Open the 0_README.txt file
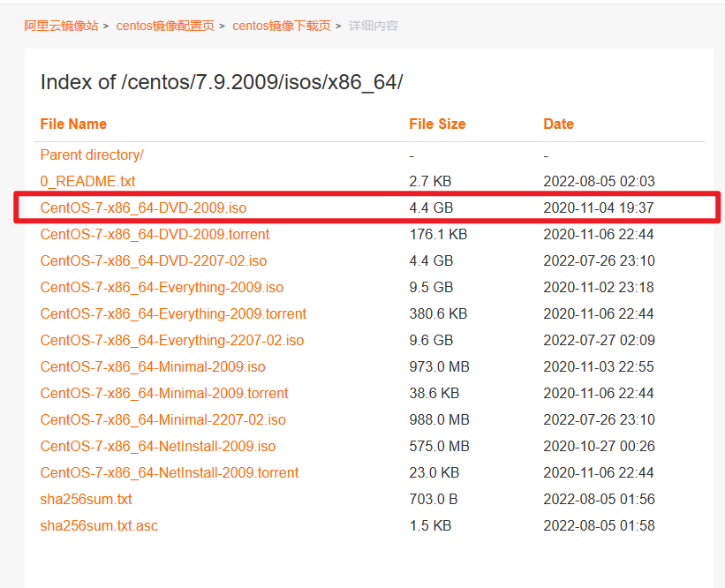725x588 pixels. [87, 181]
